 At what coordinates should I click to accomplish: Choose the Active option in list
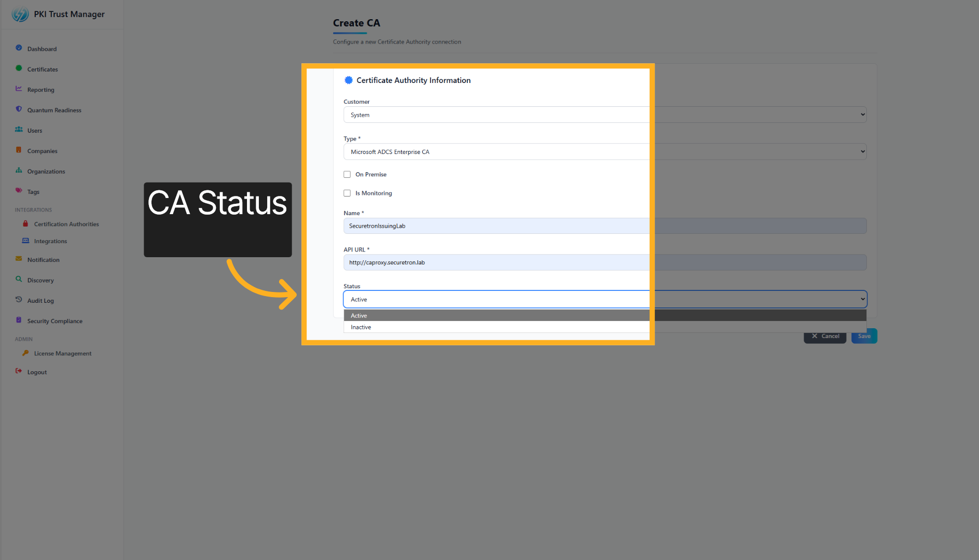point(605,315)
